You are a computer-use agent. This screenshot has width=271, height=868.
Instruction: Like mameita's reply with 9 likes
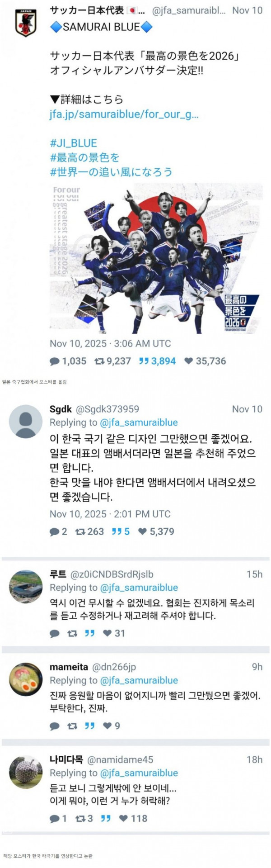[107, 726]
